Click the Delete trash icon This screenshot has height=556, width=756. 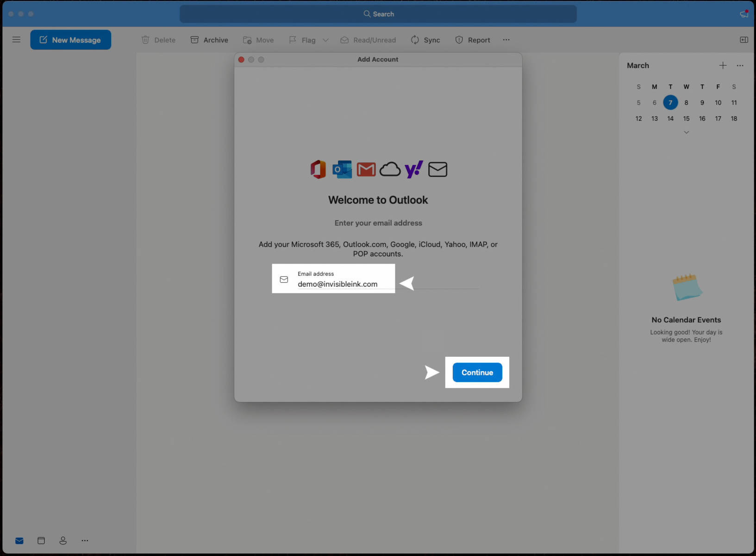click(145, 40)
